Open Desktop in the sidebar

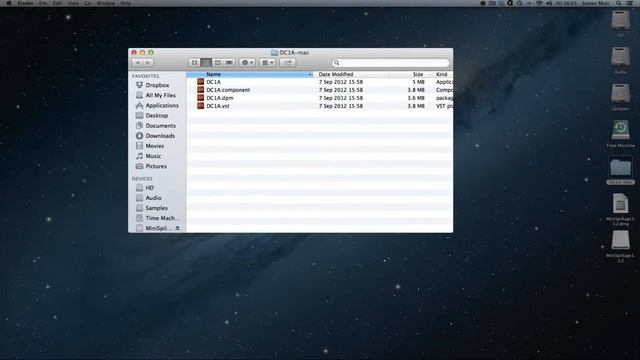pos(156,116)
